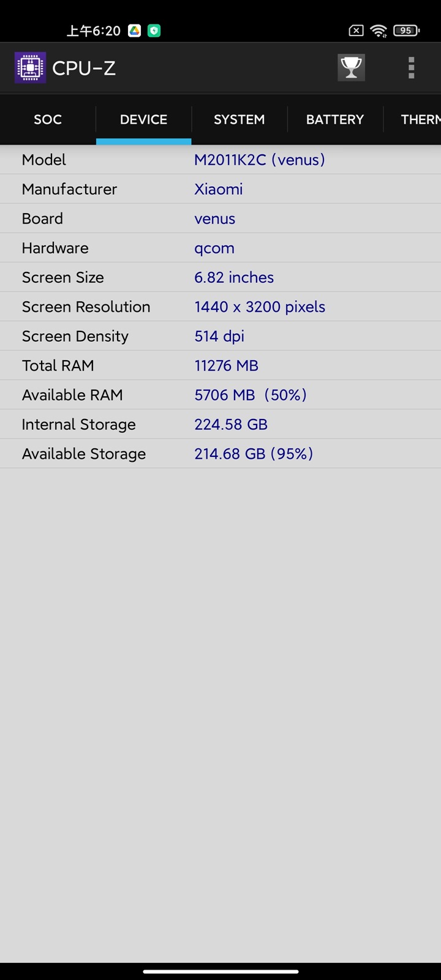This screenshot has width=441, height=980.
Task: Tap the CPU-Z app logo icon
Action: point(30,68)
